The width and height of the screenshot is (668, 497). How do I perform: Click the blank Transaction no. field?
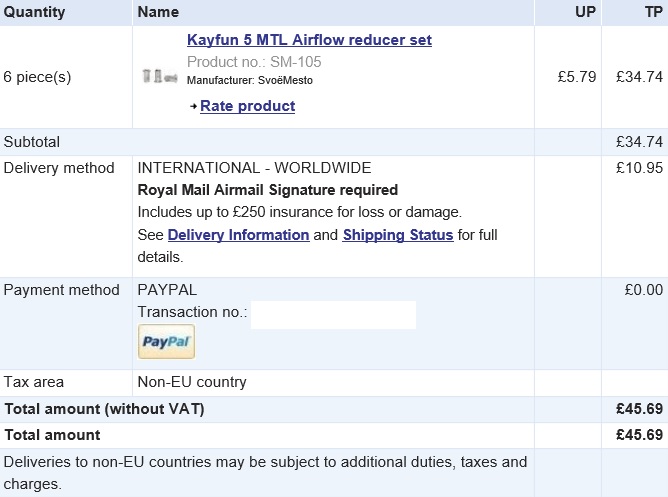332,313
